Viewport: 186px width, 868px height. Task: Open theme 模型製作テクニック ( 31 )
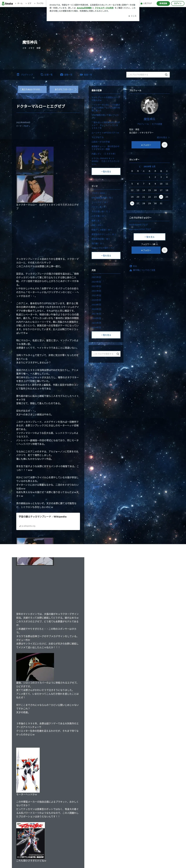click(x=104, y=234)
